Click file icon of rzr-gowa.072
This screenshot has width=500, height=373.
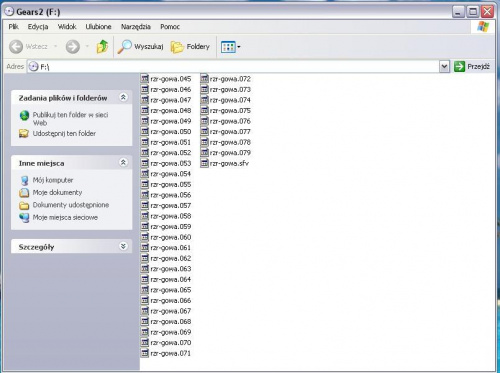204,79
